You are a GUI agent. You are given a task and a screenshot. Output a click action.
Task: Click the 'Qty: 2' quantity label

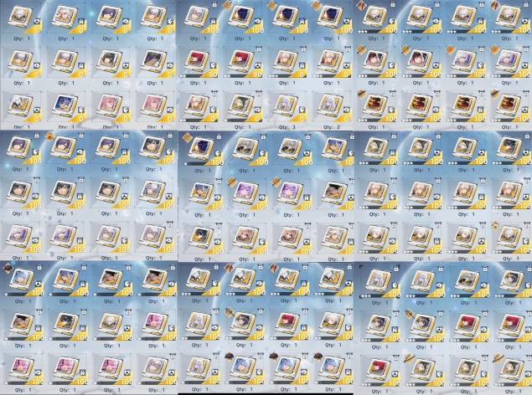pyautogui.click(x=331, y=127)
